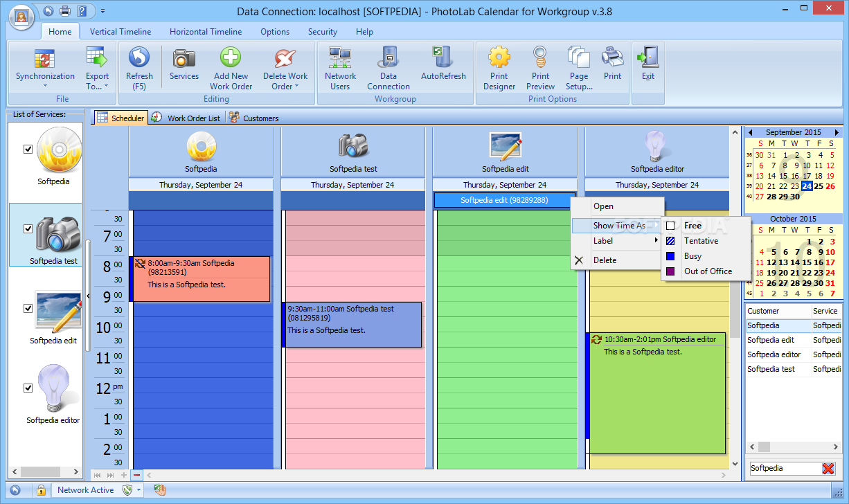Open the 9:30am-11:00am Softpedia test appointment
This screenshot has width=849, height=504.
coord(352,325)
